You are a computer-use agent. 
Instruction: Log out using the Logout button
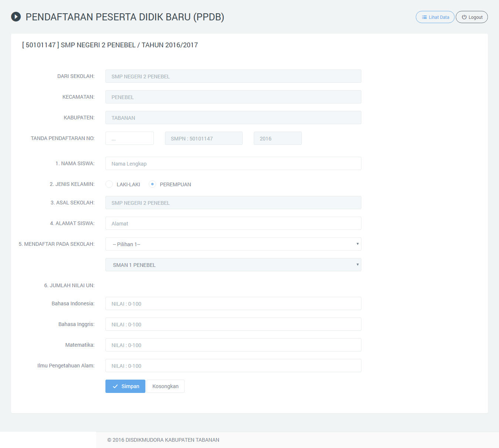tap(472, 17)
